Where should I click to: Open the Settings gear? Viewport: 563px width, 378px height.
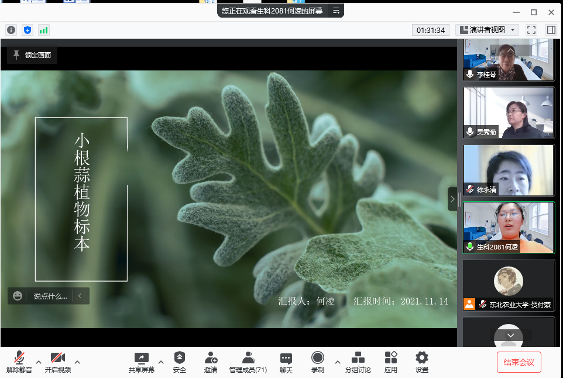pyautogui.click(x=422, y=362)
